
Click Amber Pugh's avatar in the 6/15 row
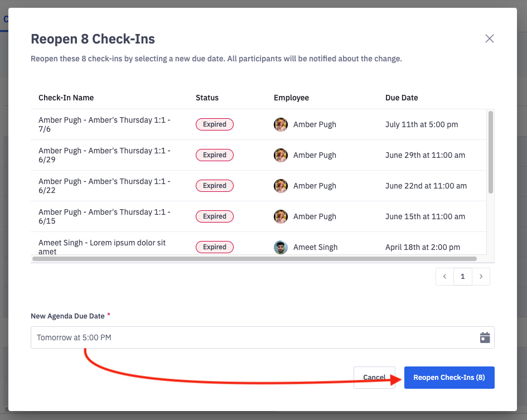(x=281, y=216)
